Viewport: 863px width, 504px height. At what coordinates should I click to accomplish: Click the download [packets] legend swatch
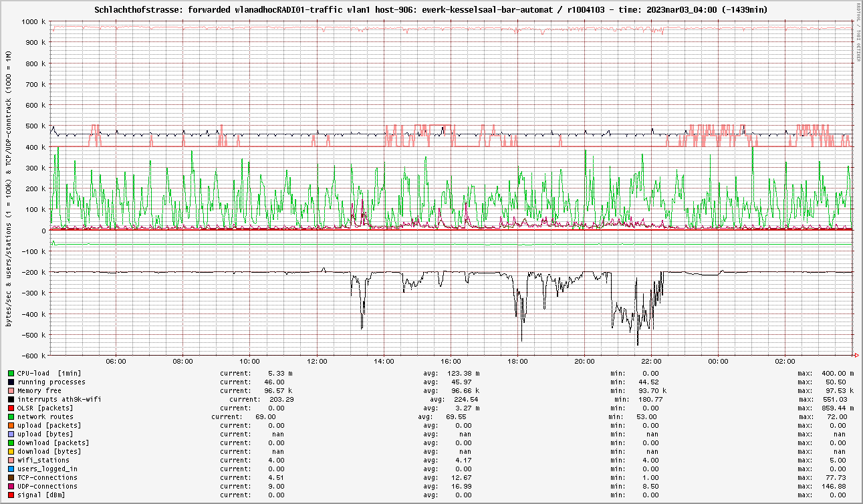coord(11,443)
